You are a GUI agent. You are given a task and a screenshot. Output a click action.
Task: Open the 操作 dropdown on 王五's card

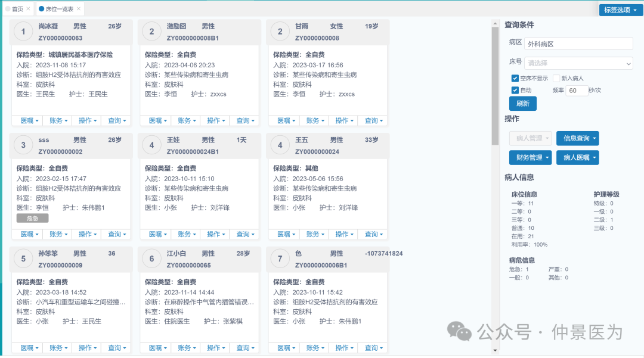coord(343,234)
